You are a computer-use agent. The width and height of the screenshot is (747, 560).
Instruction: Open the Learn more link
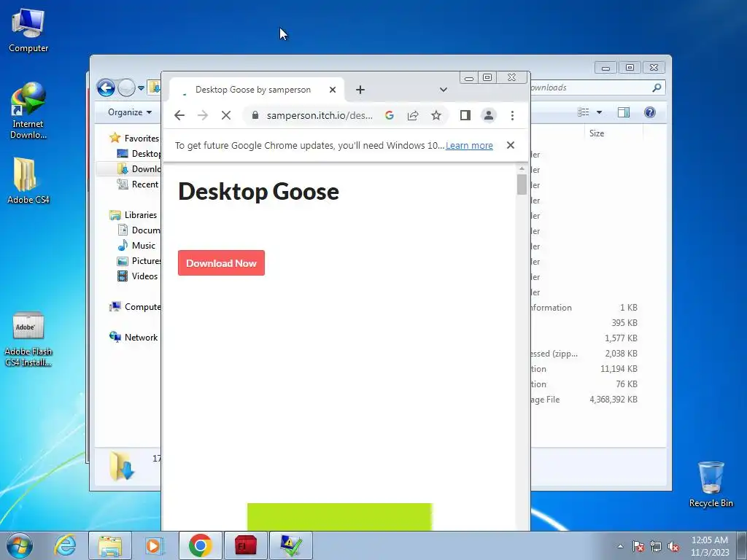469,145
